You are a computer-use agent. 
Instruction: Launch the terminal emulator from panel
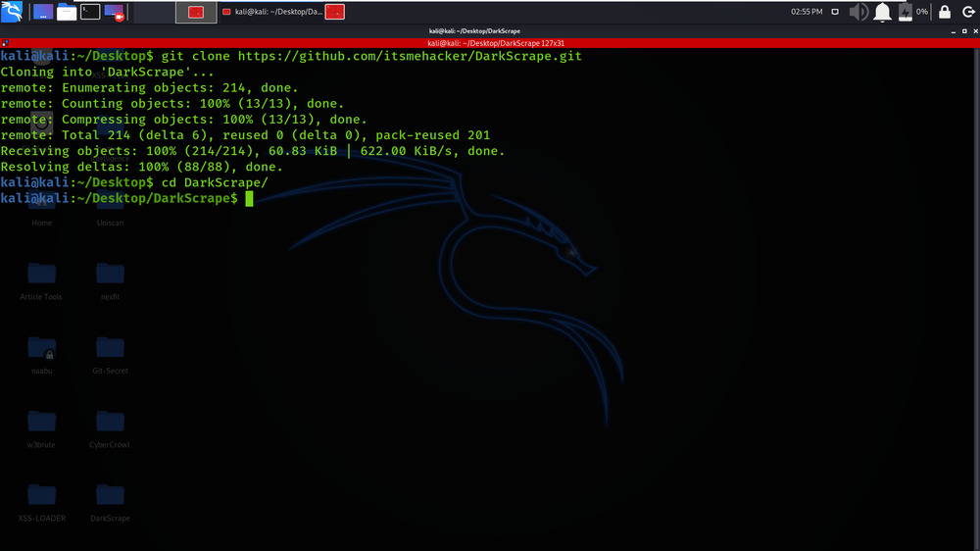90,12
